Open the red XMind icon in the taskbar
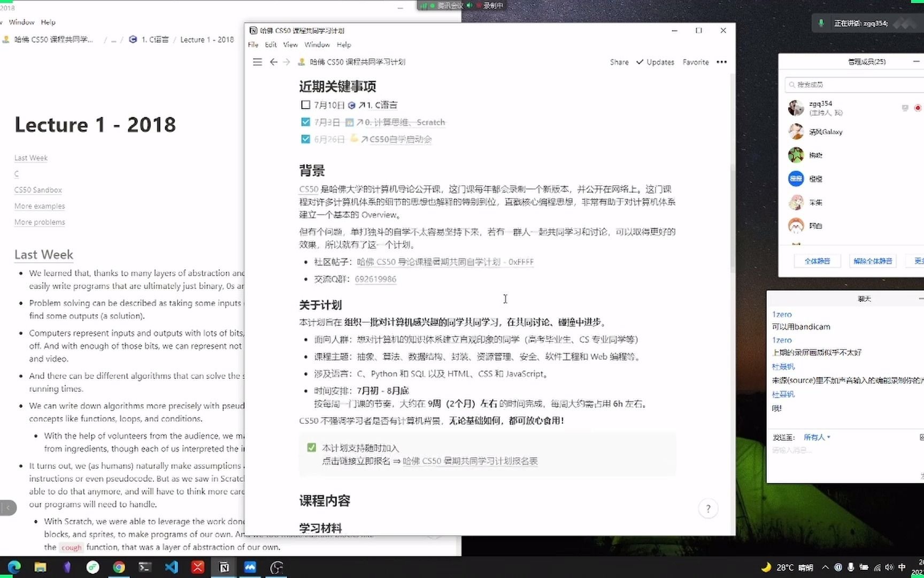This screenshot has height=578, width=924. pyautogui.click(x=197, y=567)
